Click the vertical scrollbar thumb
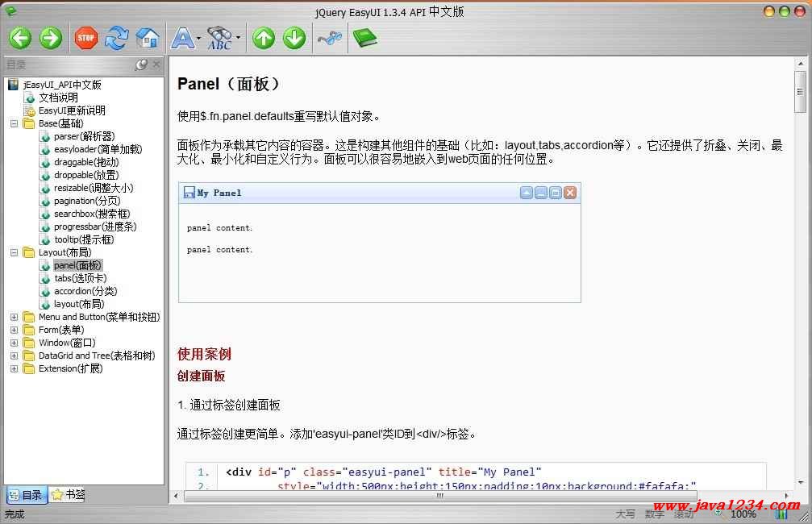812x524 pixels. click(x=800, y=92)
